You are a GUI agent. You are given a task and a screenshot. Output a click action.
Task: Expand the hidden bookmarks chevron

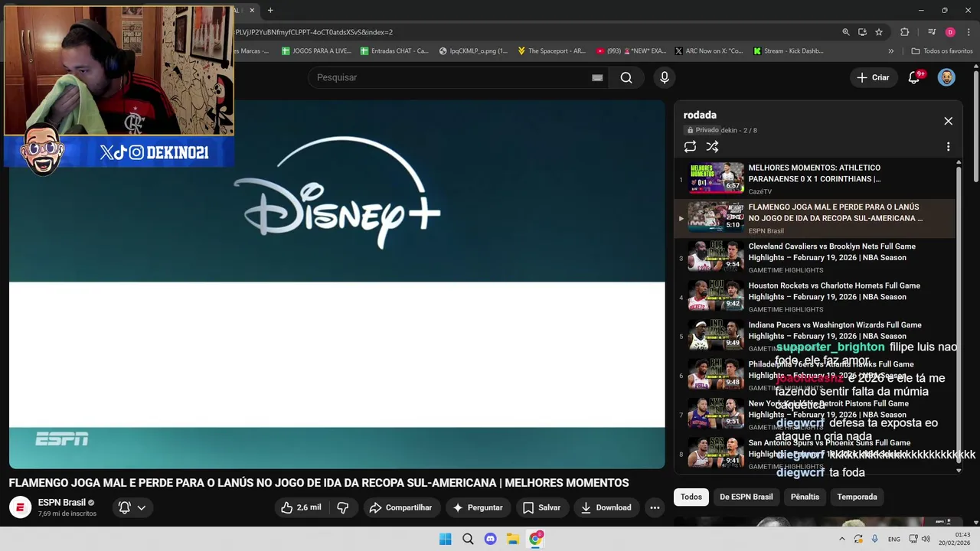[x=891, y=51]
